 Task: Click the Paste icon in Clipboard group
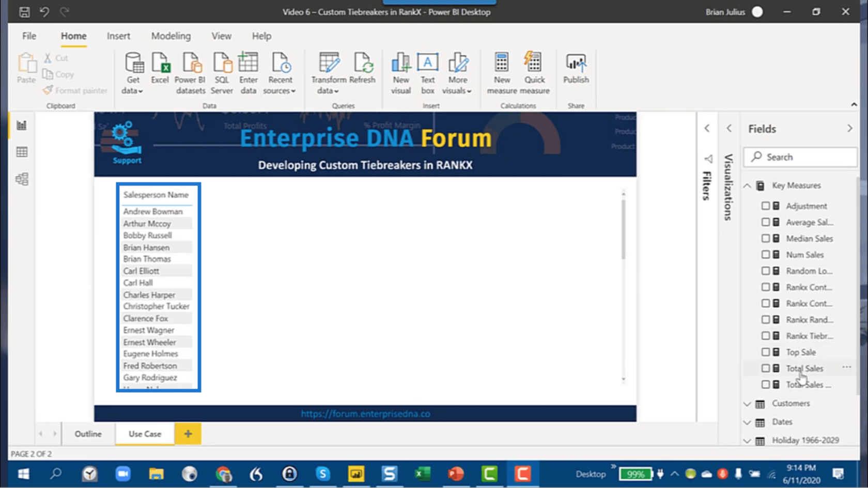tap(26, 64)
